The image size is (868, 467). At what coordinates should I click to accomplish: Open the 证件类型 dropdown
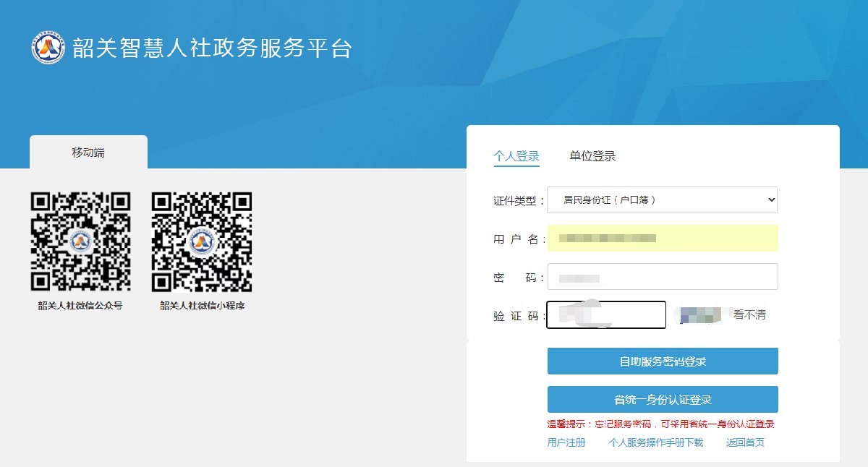coord(662,200)
